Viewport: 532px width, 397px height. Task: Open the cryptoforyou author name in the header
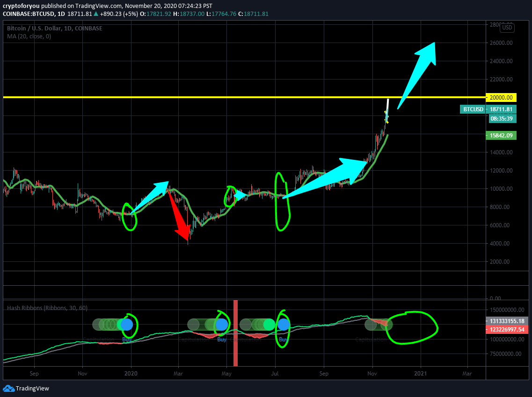point(21,6)
